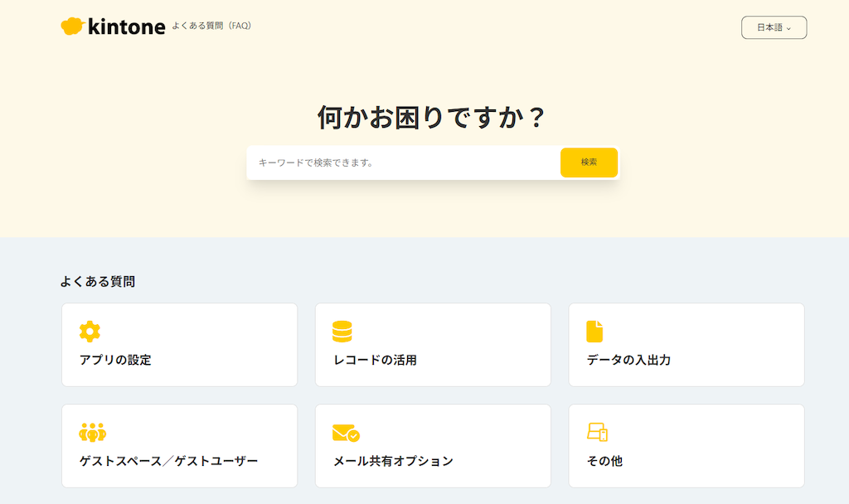Open the メール共有オプション category
The height and width of the screenshot is (504, 849).
pos(433,446)
